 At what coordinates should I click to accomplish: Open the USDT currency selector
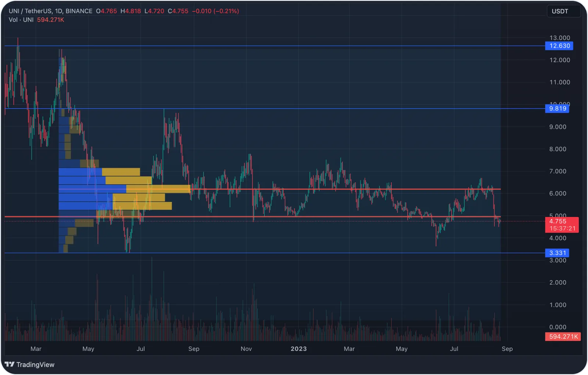click(x=563, y=11)
